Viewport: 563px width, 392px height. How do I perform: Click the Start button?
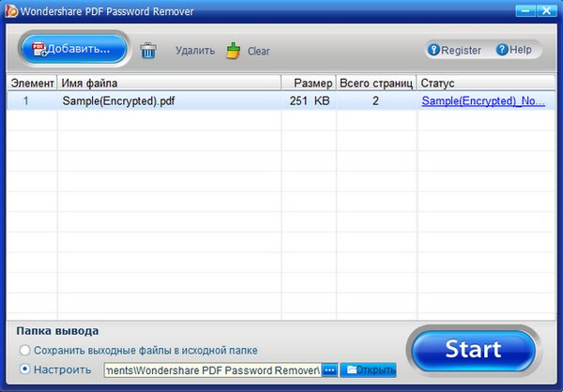coord(473,349)
